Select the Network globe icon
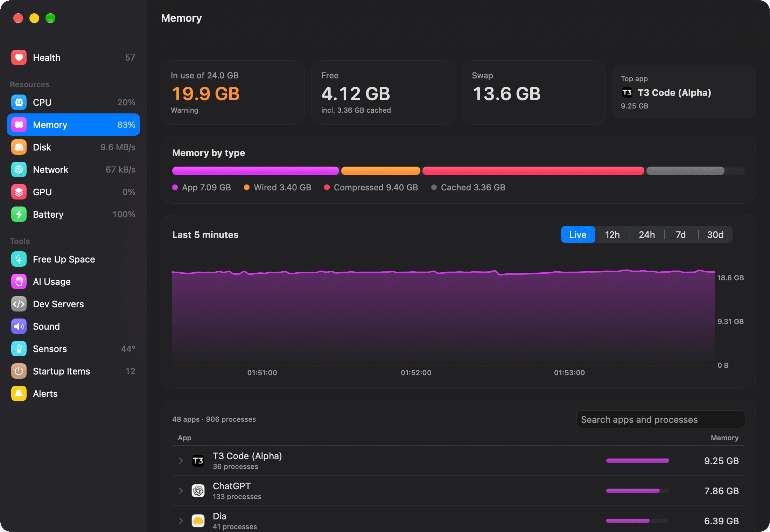770x532 pixels. pyautogui.click(x=19, y=170)
